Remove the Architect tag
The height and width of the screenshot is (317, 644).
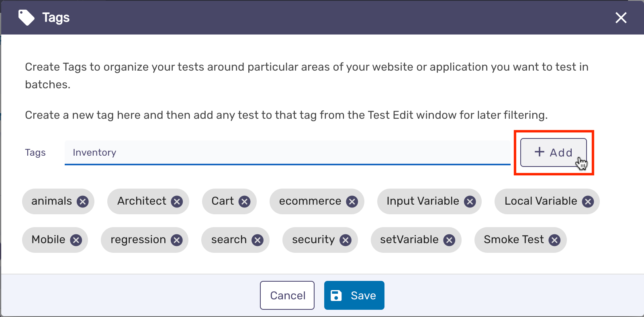pos(177,201)
